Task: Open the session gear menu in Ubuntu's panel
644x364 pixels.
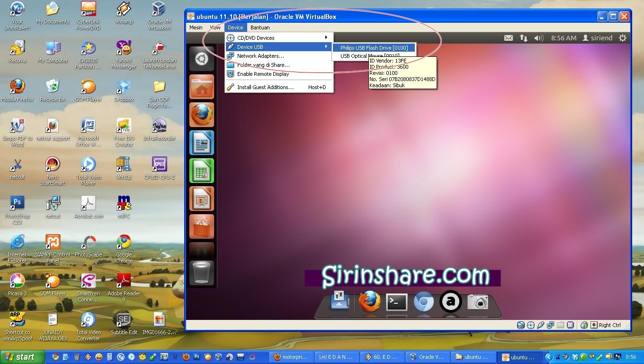Action: pos(622,37)
